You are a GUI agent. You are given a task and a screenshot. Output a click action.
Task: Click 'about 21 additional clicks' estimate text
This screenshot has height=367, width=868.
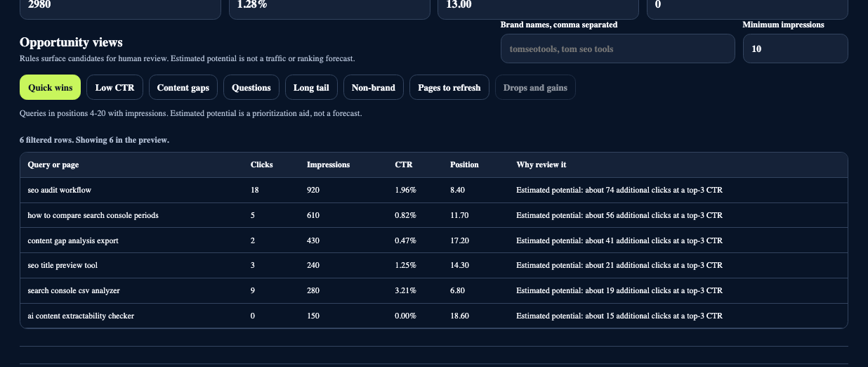629,265
